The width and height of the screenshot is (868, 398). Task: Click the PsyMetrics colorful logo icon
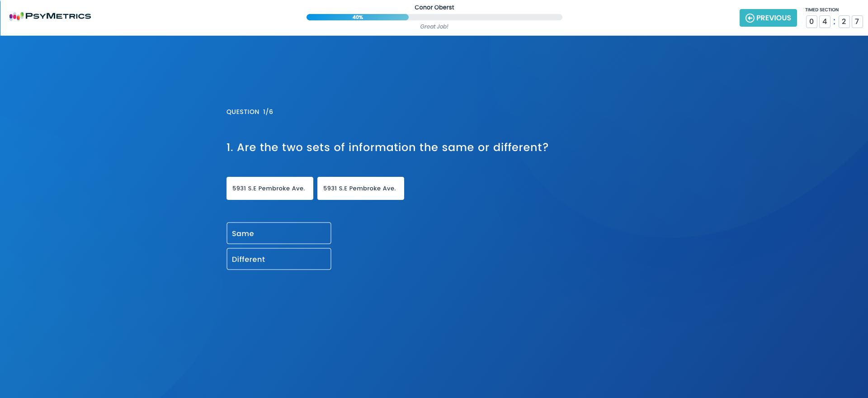click(16, 16)
